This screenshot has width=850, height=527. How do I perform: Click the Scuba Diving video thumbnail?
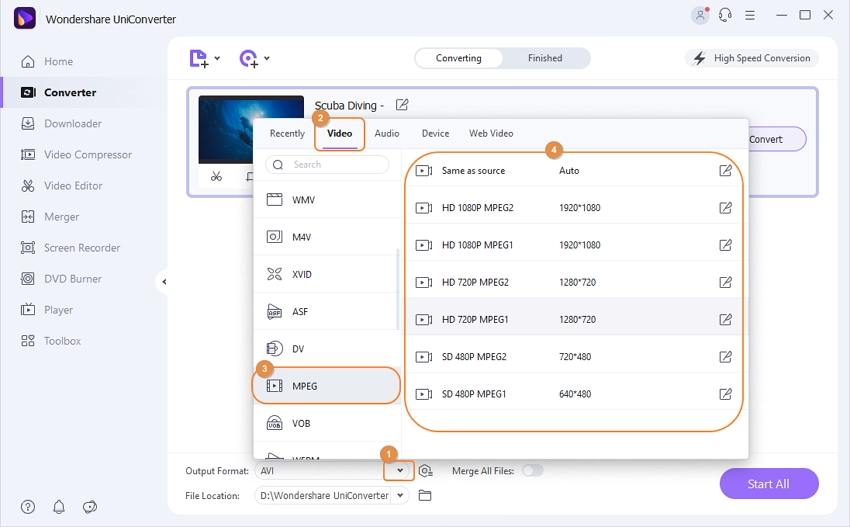[x=251, y=130]
